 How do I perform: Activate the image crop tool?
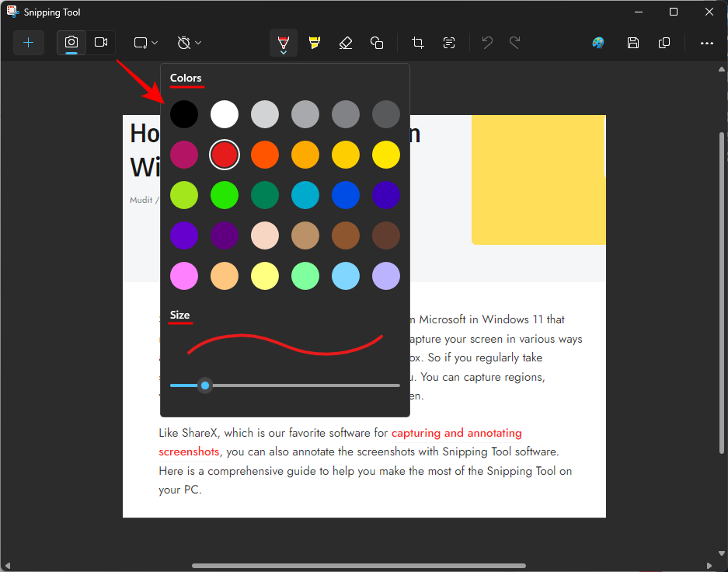(418, 43)
